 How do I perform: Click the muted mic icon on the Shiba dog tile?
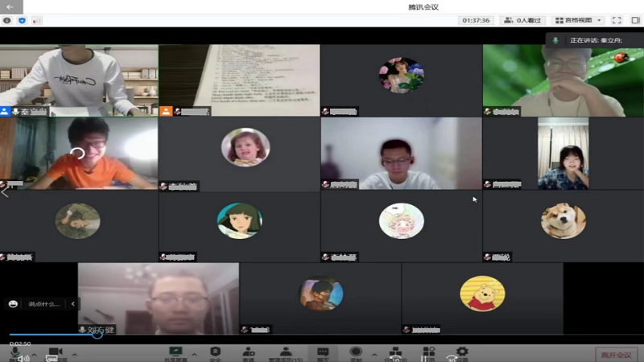pyautogui.click(x=488, y=257)
